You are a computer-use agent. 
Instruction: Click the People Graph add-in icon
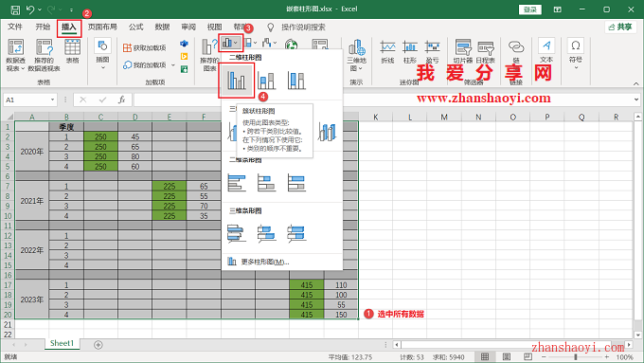point(184,69)
